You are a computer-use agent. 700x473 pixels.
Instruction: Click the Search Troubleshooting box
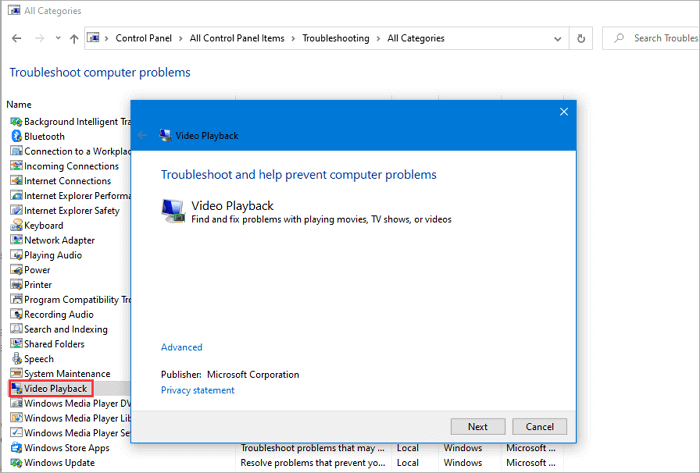click(664, 39)
